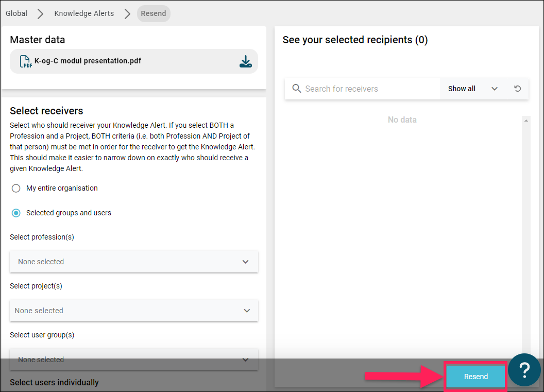
Task: Click the search magnifier icon for receivers
Action: (x=296, y=89)
